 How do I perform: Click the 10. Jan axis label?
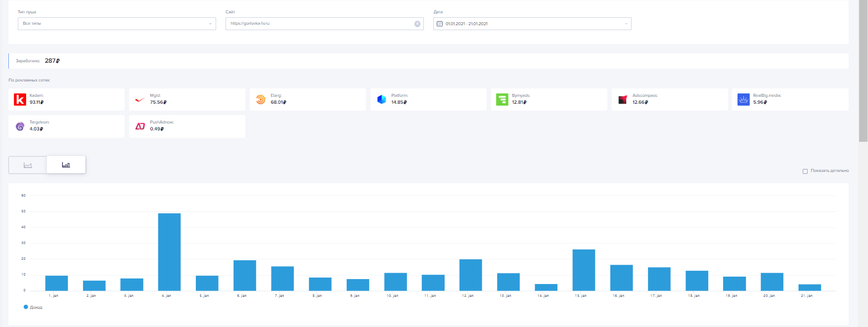[392, 296]
